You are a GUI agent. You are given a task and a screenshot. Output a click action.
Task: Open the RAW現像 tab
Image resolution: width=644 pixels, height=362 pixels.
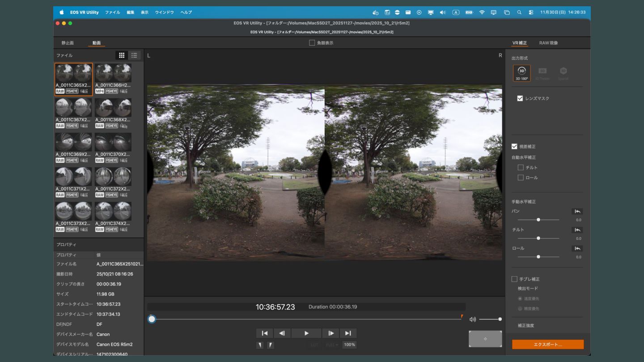pos(548,43)
